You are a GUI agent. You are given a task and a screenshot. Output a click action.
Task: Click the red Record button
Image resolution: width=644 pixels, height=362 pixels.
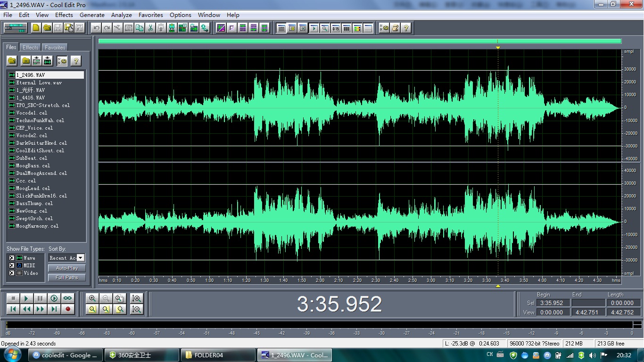pos(68,309)
